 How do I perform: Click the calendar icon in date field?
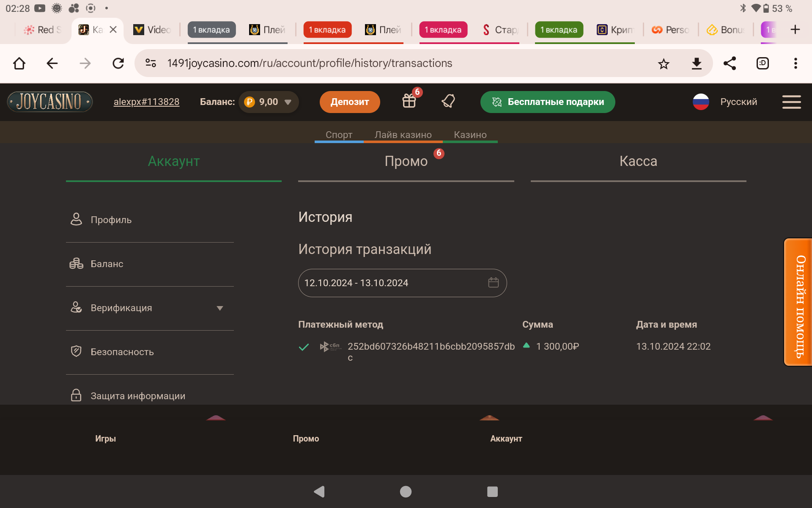493,282
